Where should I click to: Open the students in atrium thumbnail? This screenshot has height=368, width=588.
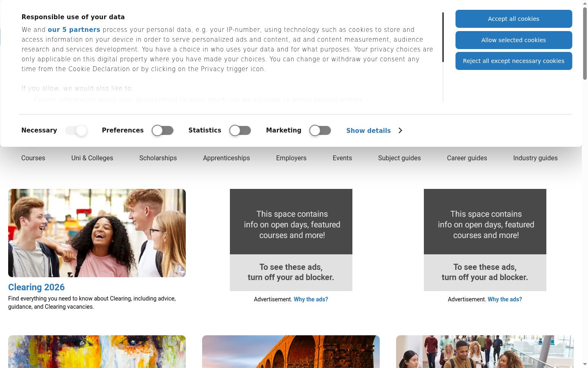pyautogui.click(x=485, y=352)
